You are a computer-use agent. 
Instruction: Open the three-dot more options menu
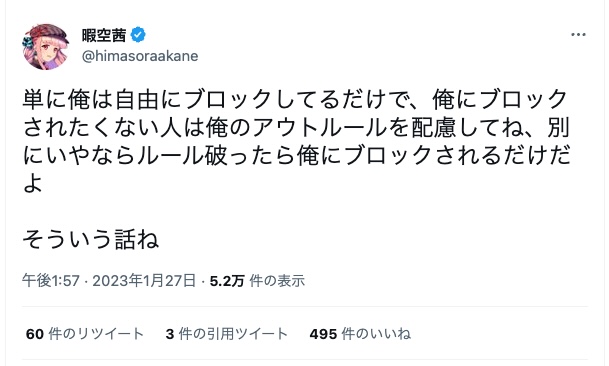[578, 35]
